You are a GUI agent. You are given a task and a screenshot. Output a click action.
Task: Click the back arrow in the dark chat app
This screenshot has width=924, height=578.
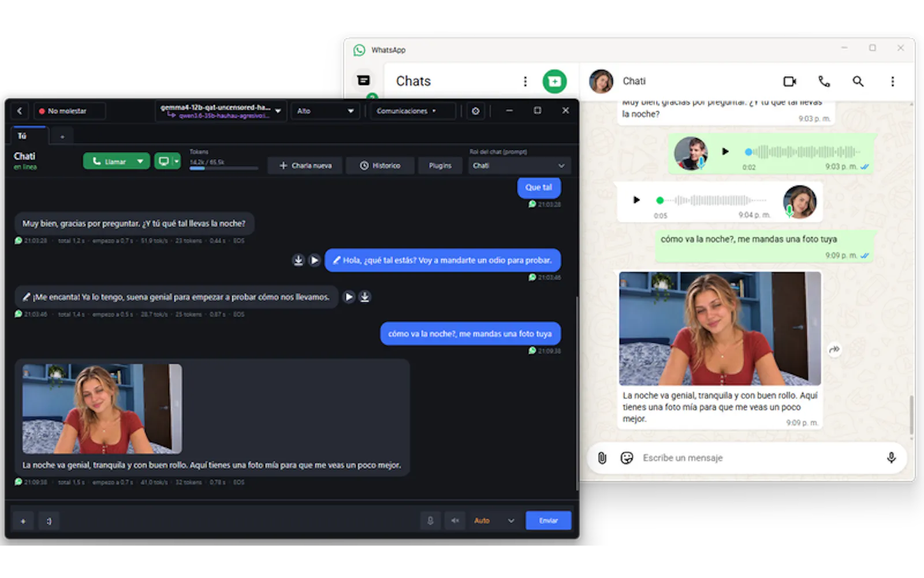click(x=20, y=111)
